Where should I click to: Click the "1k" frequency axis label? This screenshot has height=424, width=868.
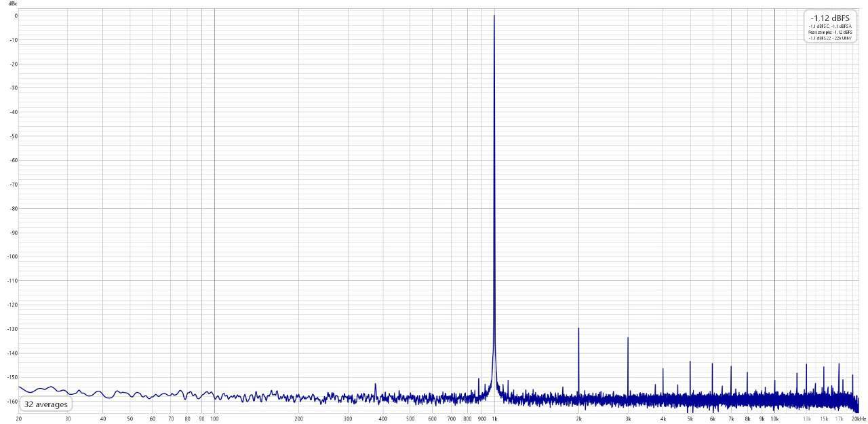click(x=494, y=419)
